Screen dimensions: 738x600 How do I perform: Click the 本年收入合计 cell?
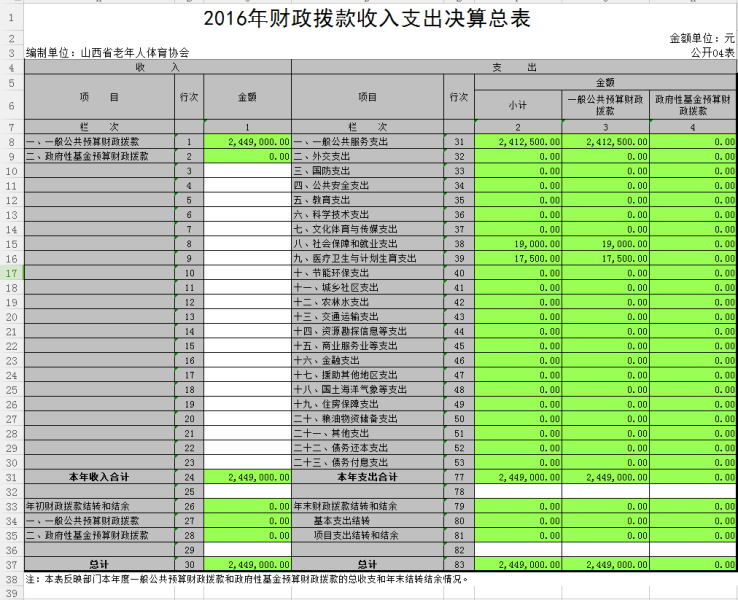click(x=99, y=477)
